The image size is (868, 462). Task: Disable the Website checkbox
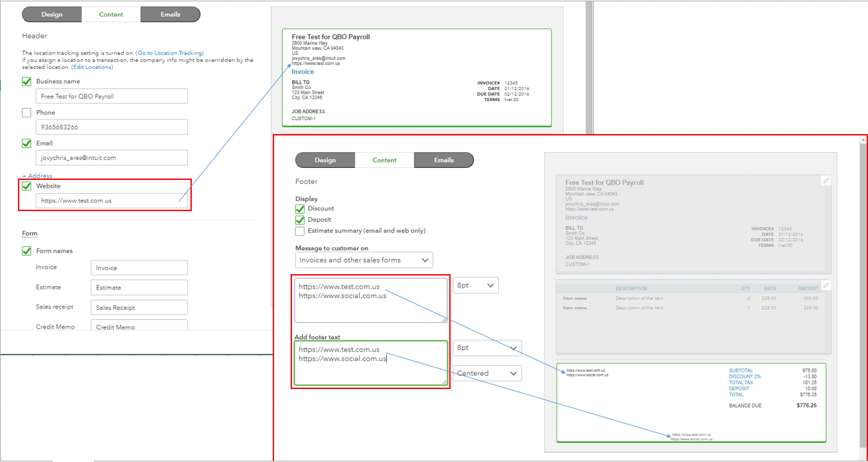coord(27,186)
